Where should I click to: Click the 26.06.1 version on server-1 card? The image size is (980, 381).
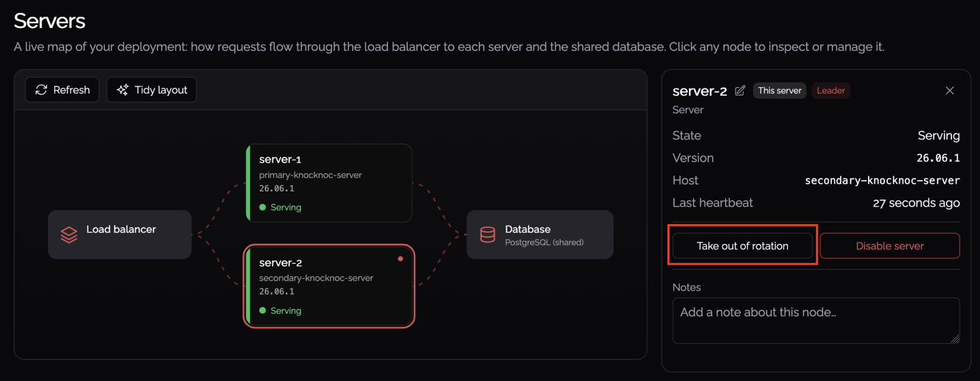pyautogui.click(x=276, y=188)
